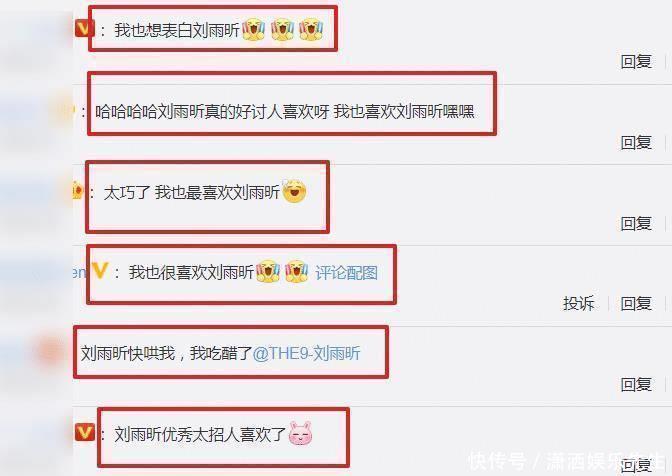Click 回复 under 我也想表白刘雨昕 comment
The image size is (672, 476).
(636, 62)
